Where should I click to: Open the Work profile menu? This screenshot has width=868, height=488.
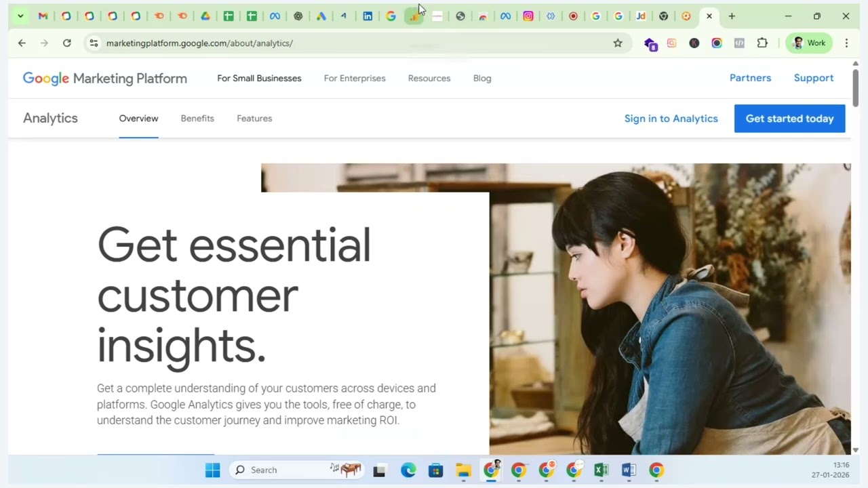pyautogui.click(x=808, y=43)
